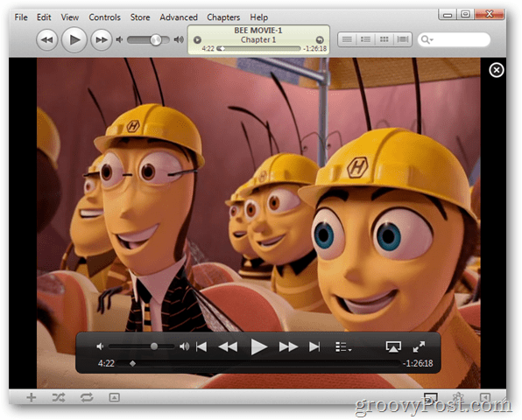Click the overlay full volume speaker icon
Screen dimensions: 522x420
click(x=185, y=346)
